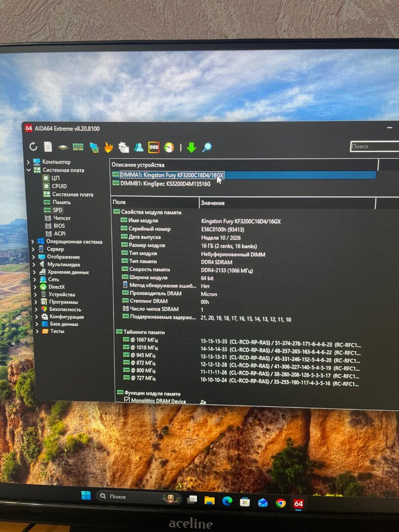The image size is (399, 532).
Task: Click the green down arrow update icon
Action: 192,147
